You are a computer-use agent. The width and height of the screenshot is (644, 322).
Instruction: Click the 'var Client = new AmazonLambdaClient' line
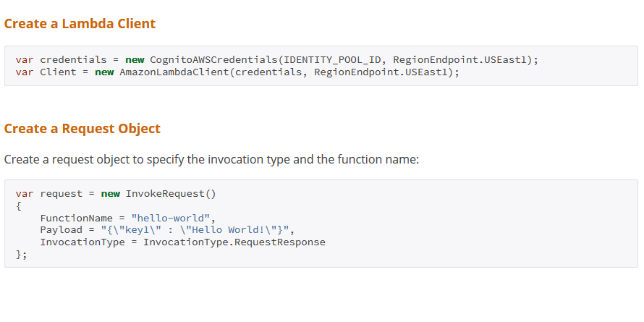coord(237,72)
